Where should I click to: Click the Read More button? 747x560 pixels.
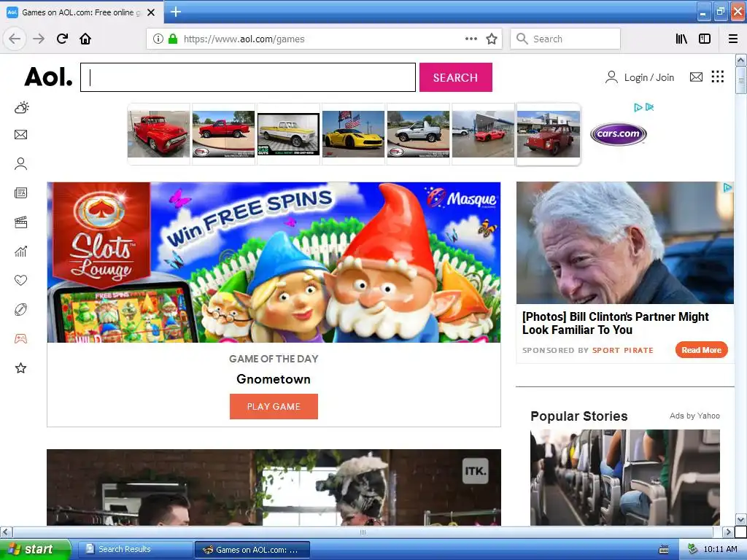[701, 350]
